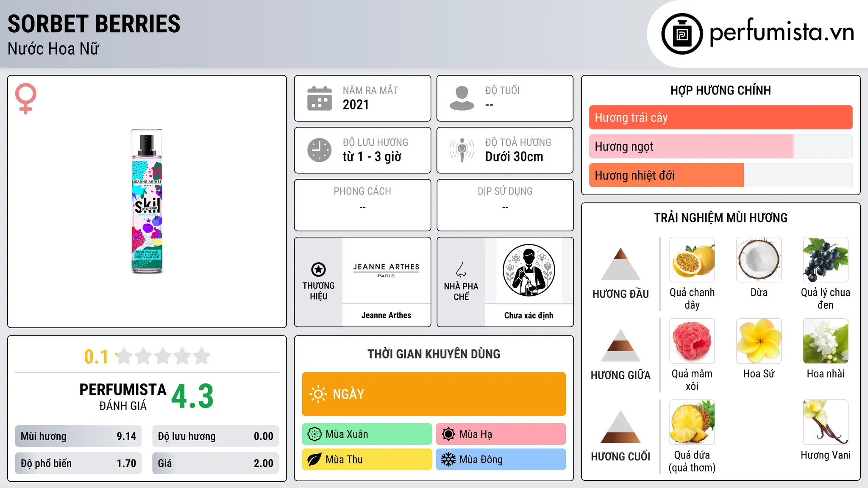Click the Hương trái cây accord bar
868x488 pixels.
click(721, 117)
